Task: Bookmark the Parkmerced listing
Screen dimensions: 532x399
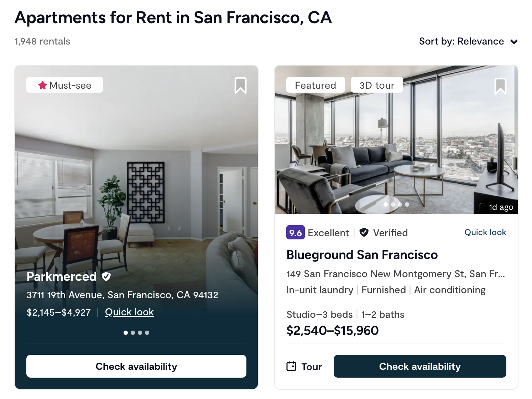Action: click(x=240, y=86)
